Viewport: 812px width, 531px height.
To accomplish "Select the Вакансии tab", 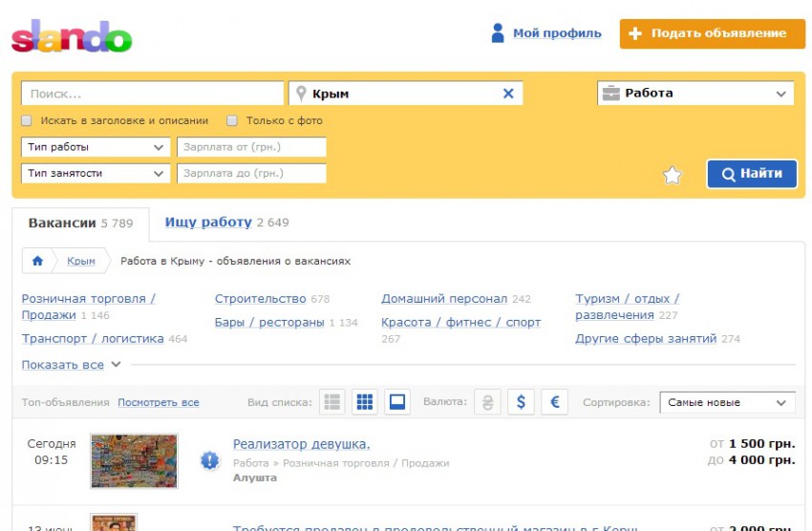I will [63, 223].
